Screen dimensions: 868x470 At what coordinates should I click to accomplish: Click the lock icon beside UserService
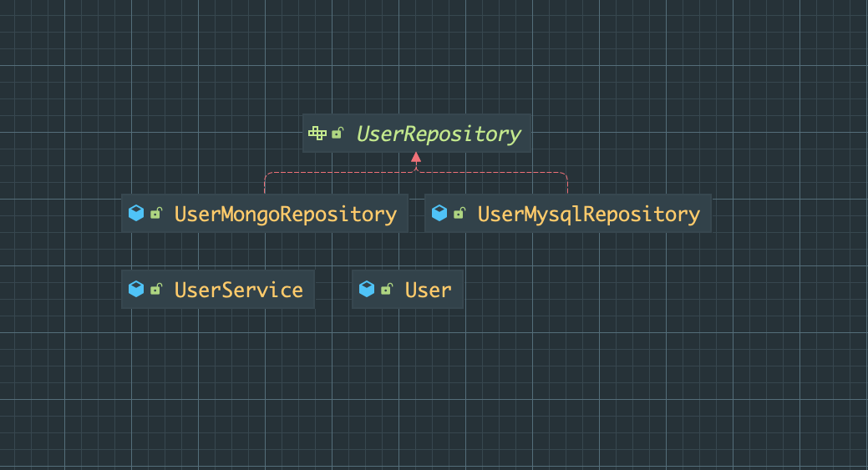click(156, 291)
